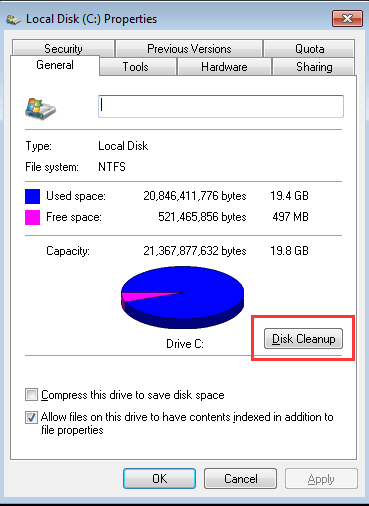Click the blue Used space color square
This screenshot has height=506, width=369.
pos(32,196)
